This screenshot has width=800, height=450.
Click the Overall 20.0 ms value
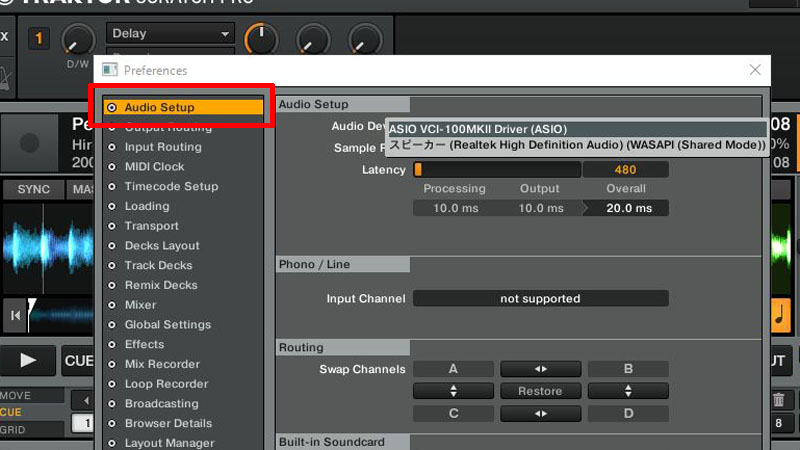click(x=629, y=208)
